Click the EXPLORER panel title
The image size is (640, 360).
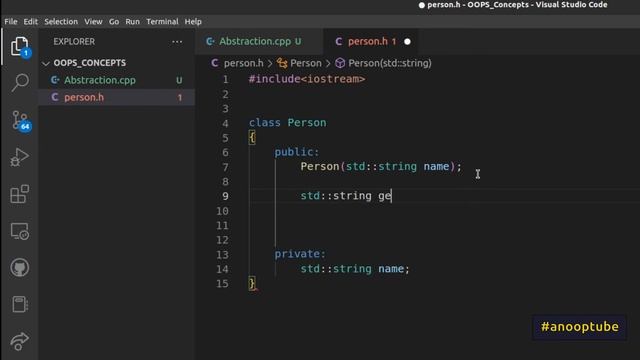(x=74, y=42)
